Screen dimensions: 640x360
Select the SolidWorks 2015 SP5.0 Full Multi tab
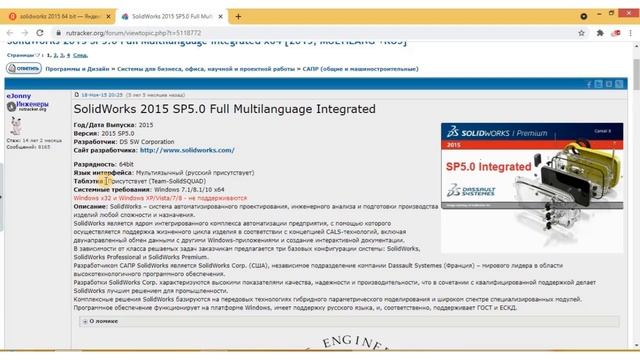coord(171,17)
